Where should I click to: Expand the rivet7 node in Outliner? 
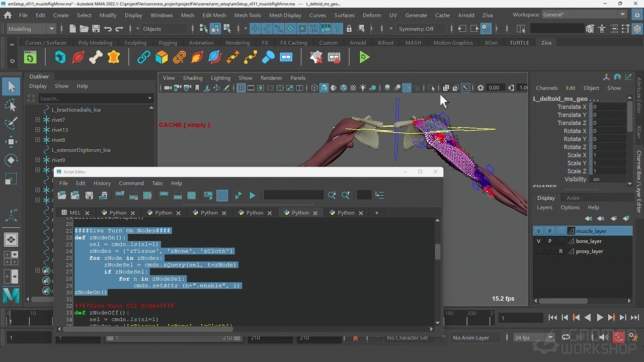click(38, 120)
